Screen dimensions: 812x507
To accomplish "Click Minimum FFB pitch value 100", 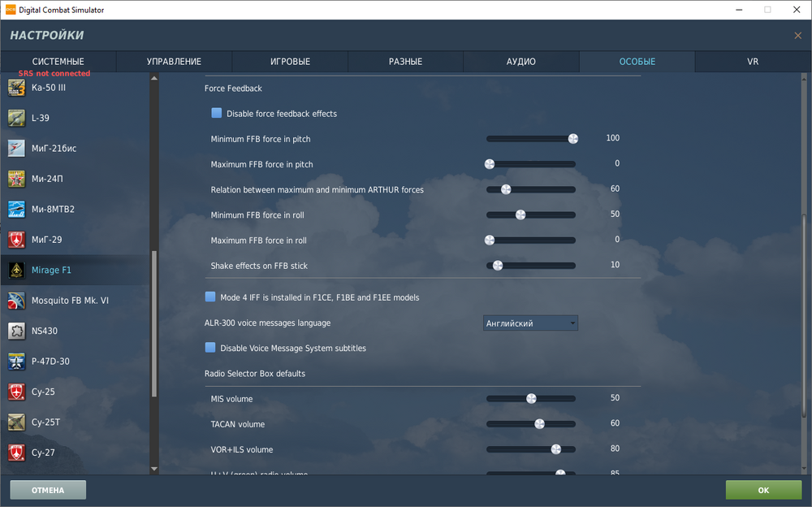I will [x=612, y=138].
